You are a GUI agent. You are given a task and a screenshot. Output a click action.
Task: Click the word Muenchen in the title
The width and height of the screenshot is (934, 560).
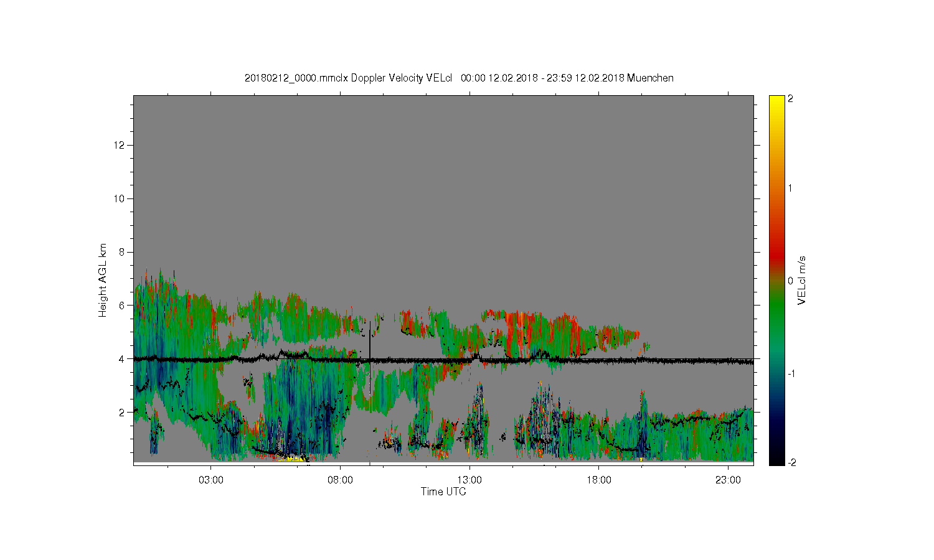click(x=651, y=78)
